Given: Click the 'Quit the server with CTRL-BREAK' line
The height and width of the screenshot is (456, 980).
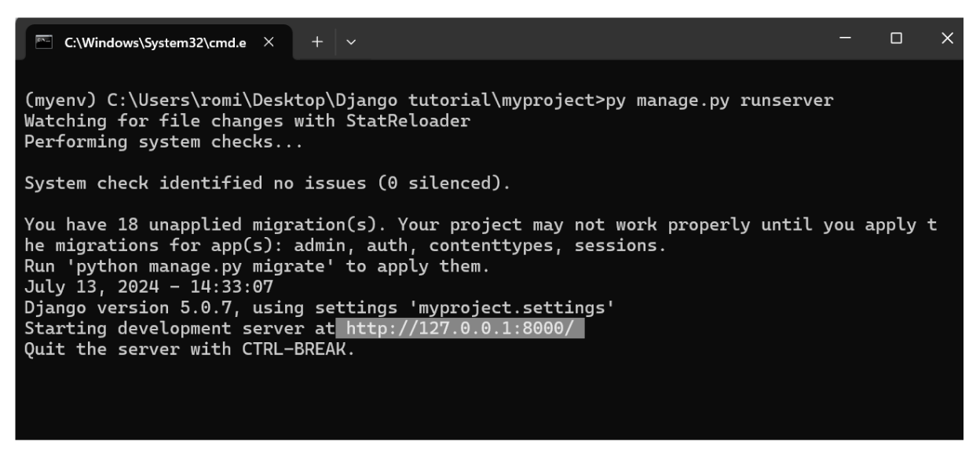Looking at the screenshot, I should pyautogui.click(x=190, y=348).
